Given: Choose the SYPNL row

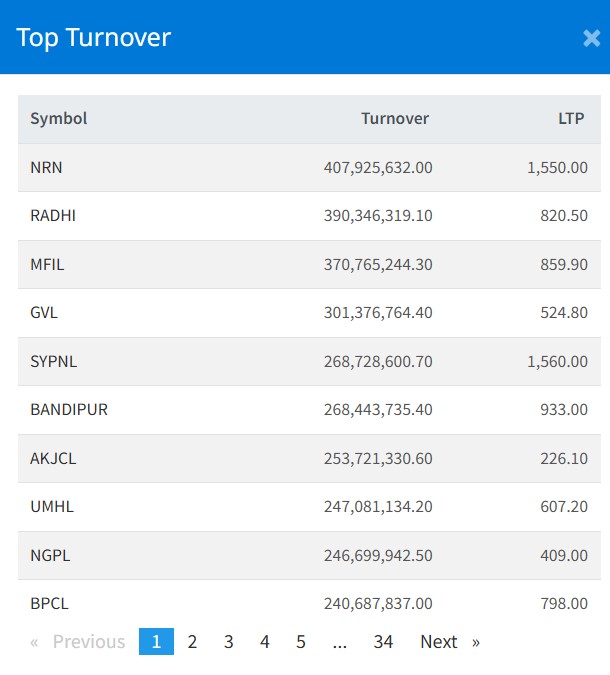Looking at the screenshot, I should coord(52,361).
